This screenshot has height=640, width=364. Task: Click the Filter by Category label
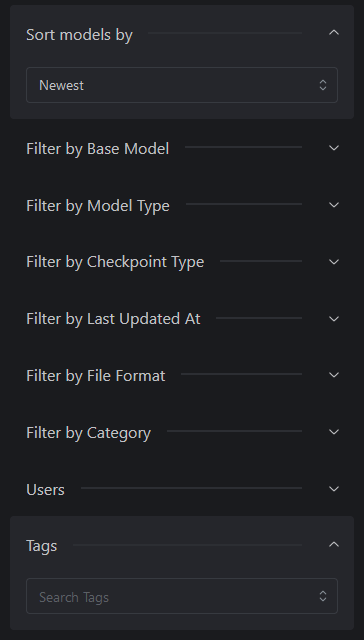coord(89,433)
